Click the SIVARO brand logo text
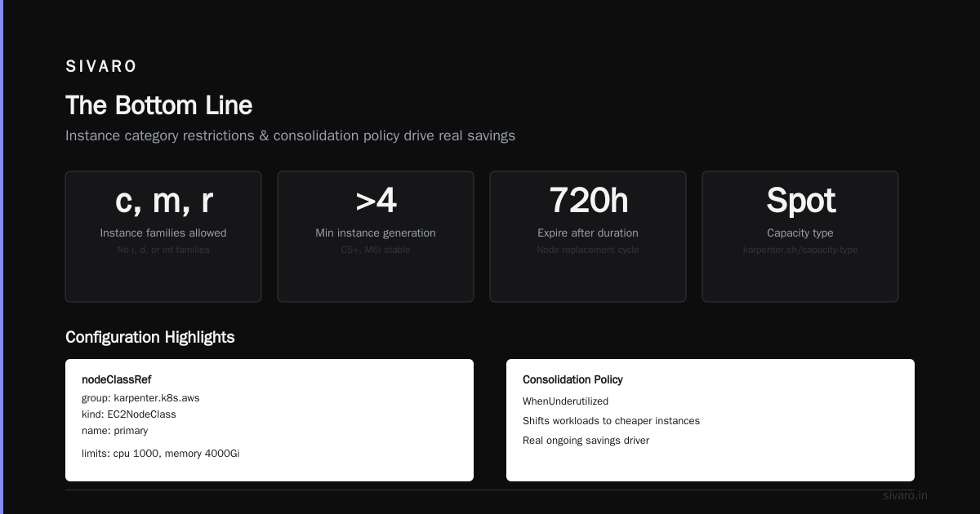 coord(101,67)
